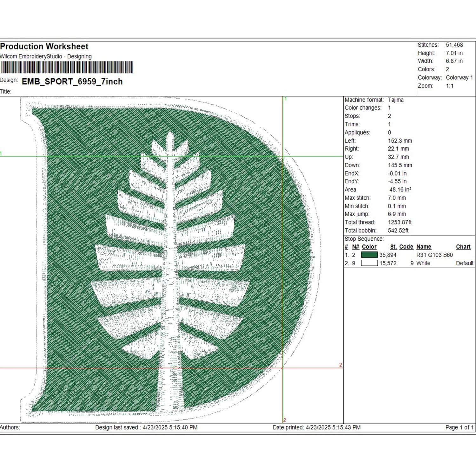Click the "Design last saved" timestamp

click(146, 427)
